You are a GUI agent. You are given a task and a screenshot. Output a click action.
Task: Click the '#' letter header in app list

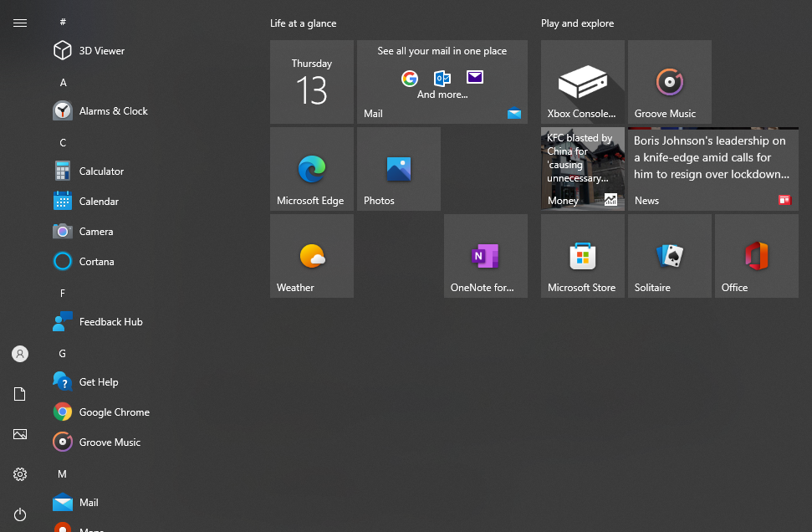click(63, 22)
